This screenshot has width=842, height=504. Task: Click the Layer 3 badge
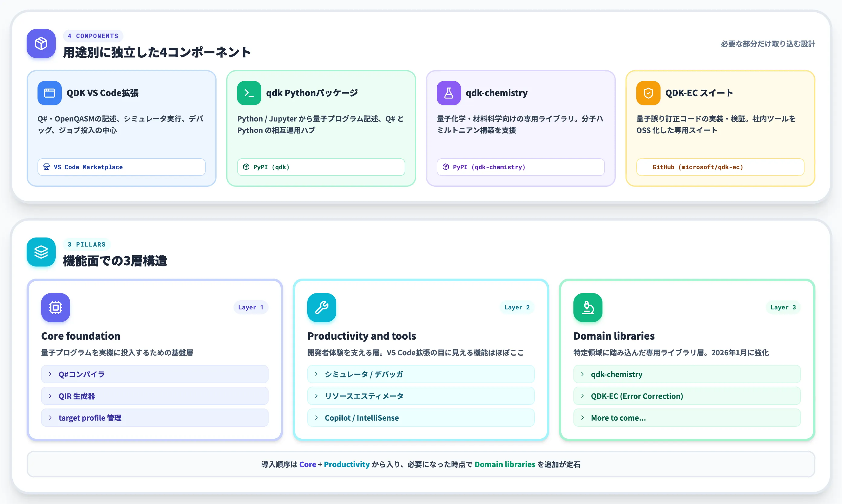[x=783, y=307]
